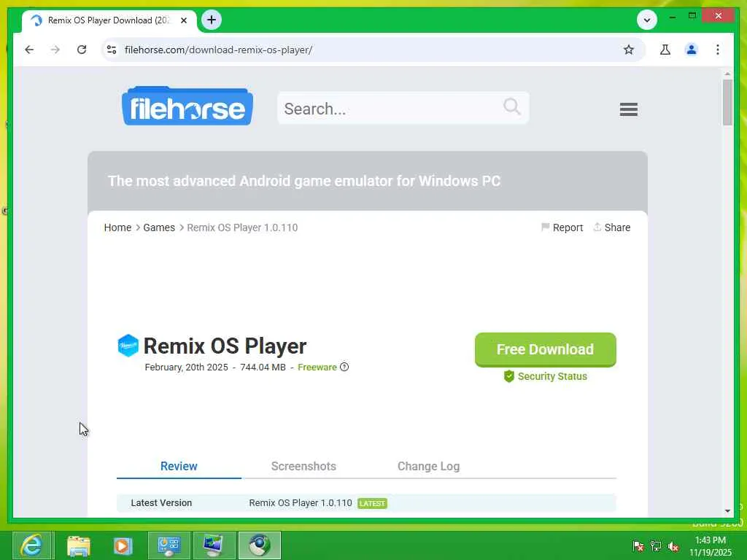This screenshot has height=560, width=747.
Task: Open the Chrome profile avatar
Action: [x=692, y=50]
